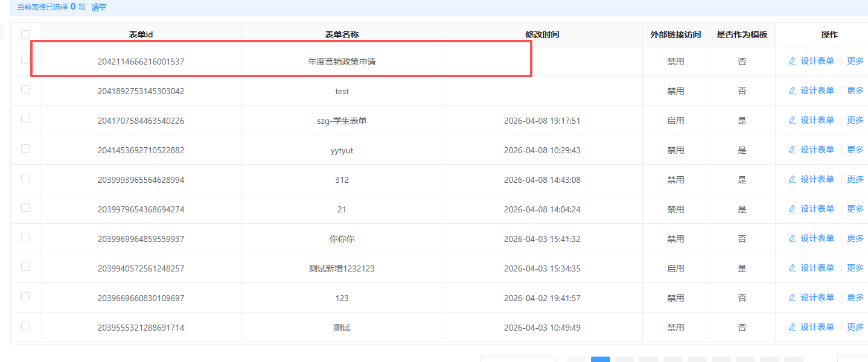868x362 pixels.
Task: Select the checkbox for the test row
Action: coord(25,89)
